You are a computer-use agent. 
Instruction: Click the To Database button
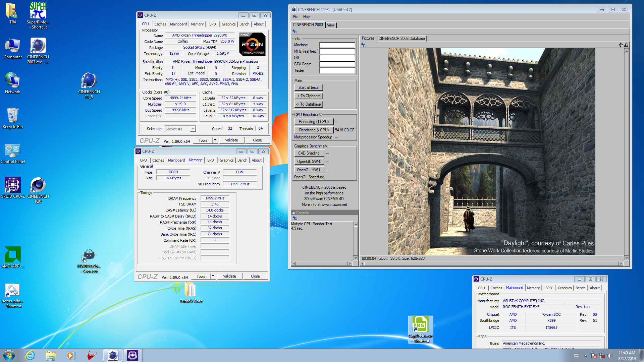coord(309,104)
